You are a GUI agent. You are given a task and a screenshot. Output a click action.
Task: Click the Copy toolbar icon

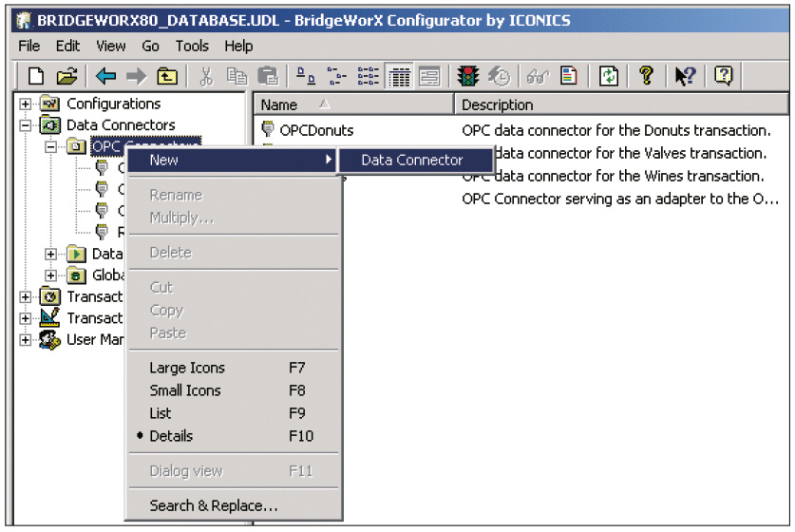point(237,77)
